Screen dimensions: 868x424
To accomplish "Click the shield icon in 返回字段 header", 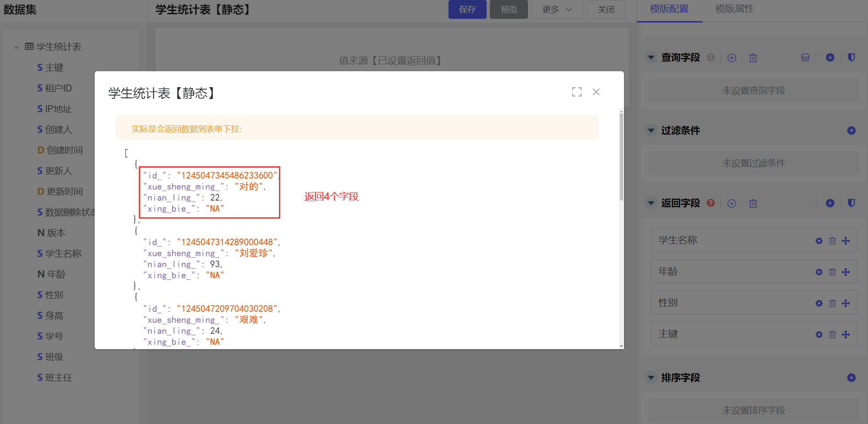I will 851,203.
